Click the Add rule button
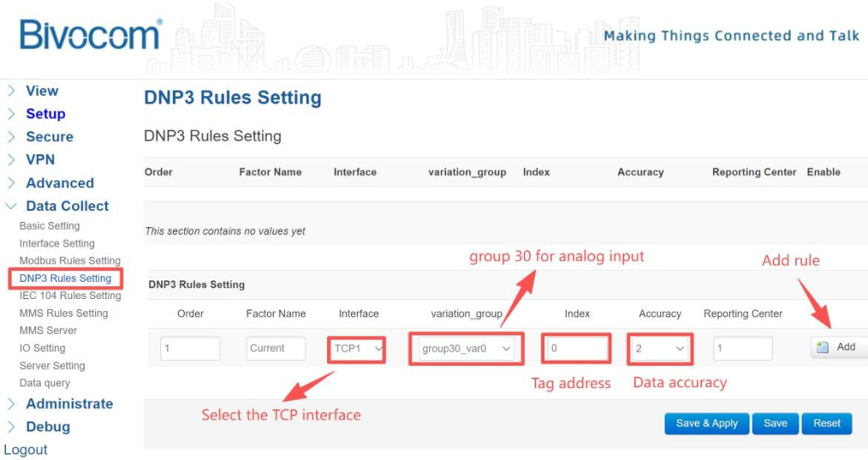Screen dimensions: 868x460 point(837,347)
